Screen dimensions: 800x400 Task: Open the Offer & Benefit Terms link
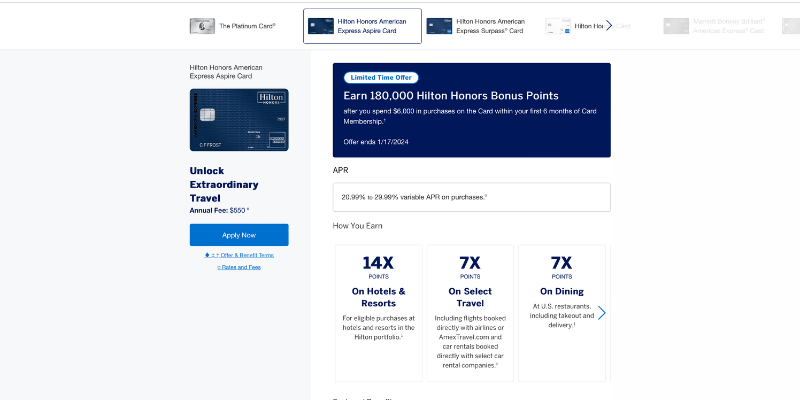(242, 255)
